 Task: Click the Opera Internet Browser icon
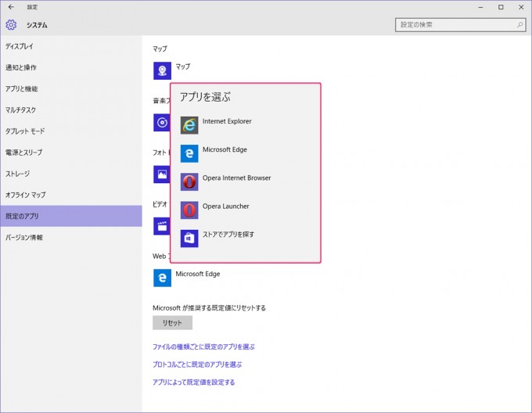coord(189,181)
